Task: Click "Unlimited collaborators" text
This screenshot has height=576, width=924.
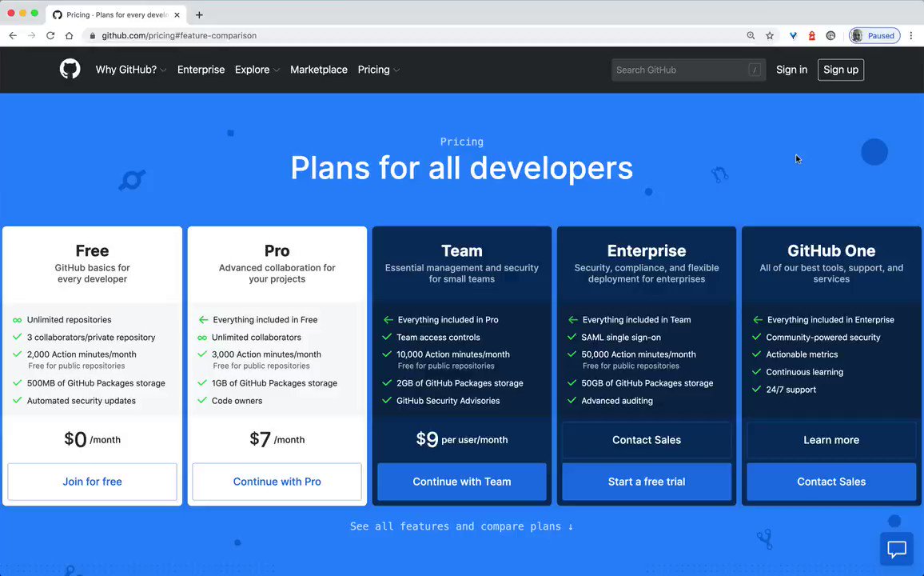Action: [257, 338]
